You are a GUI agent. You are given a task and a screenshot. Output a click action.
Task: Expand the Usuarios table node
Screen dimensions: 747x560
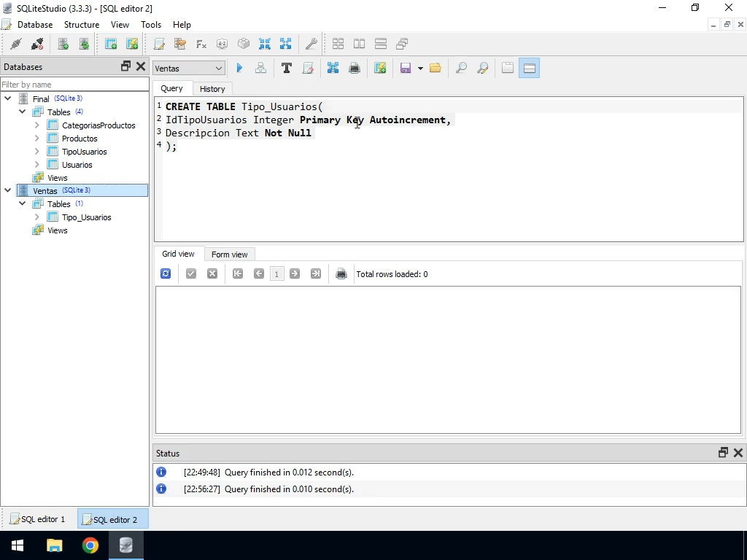36,164
